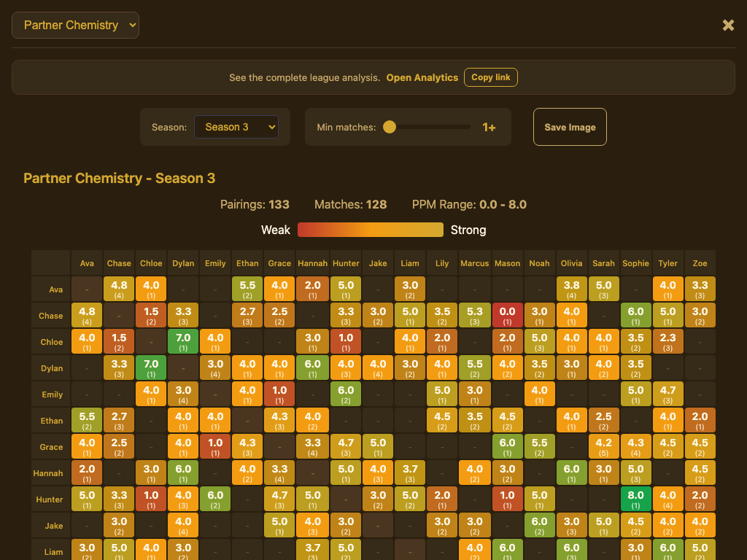This screenshot has width=747, height=560.
Task: Select the Dylan row, Marcus column 5.5 cell
Action: (475, 367)
